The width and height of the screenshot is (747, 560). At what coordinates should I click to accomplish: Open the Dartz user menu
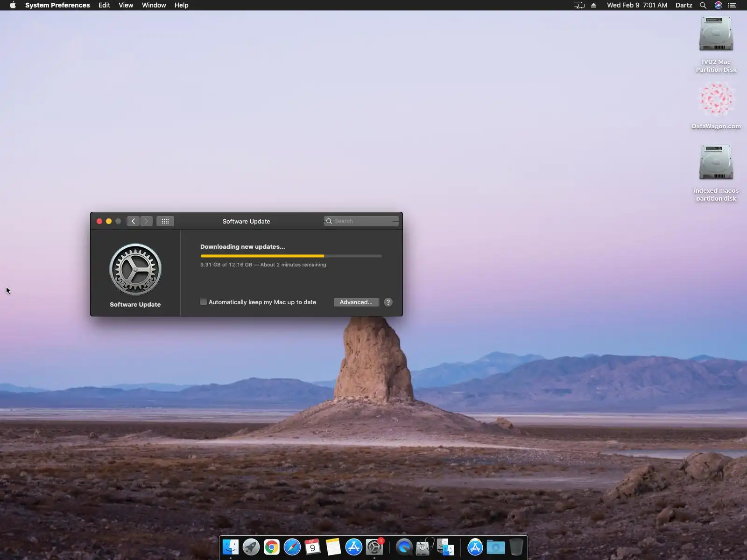click(684, 5)
